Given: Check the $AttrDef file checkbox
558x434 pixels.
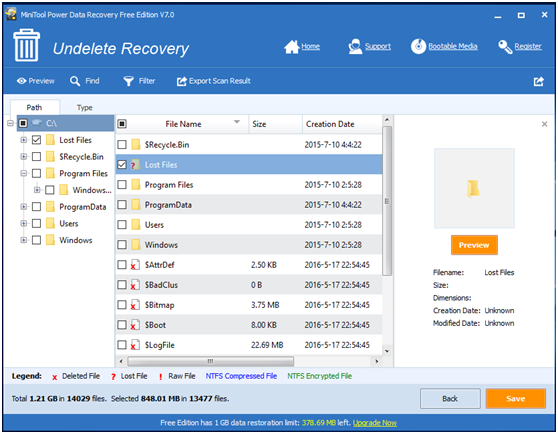Looking at the screenshot, I should pyautogui.click(x=122, y=265).
